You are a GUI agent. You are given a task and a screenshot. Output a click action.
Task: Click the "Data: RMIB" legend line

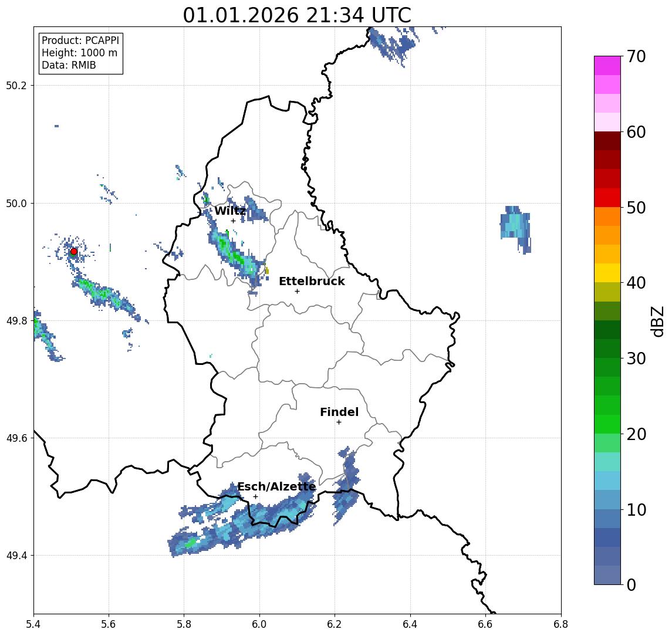tap(69, 65)
